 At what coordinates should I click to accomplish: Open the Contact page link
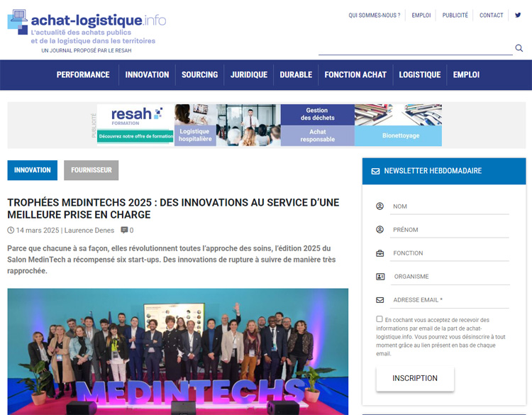pyautogui.click(x=491, y=16)
